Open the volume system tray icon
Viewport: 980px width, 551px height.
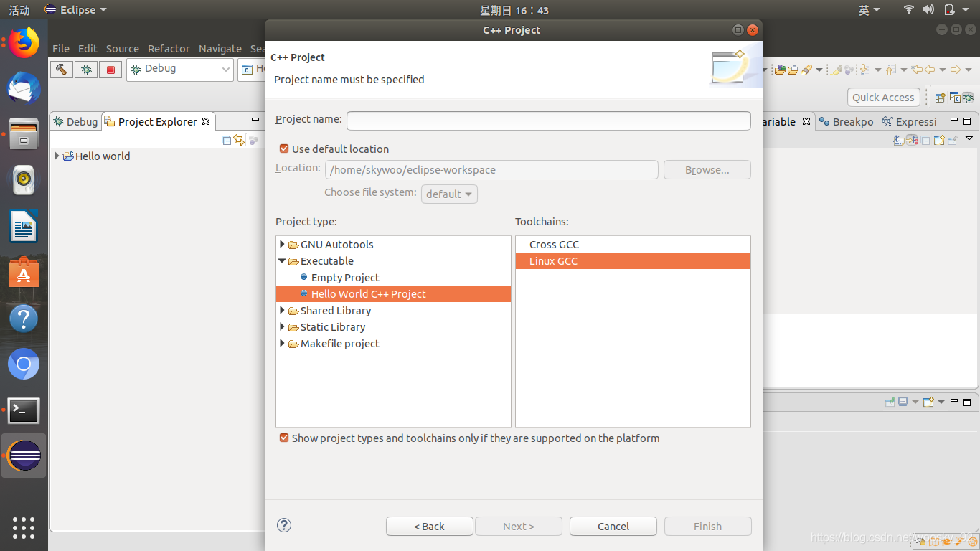click(x=928, y=9)
